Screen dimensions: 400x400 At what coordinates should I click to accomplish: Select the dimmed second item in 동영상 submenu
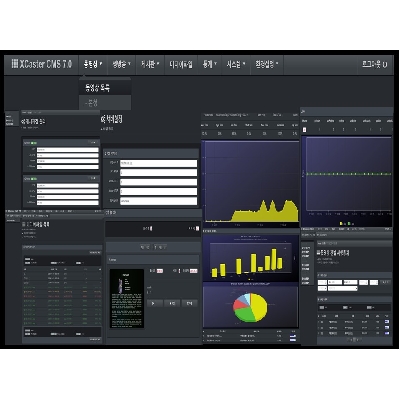coord(105,103)
